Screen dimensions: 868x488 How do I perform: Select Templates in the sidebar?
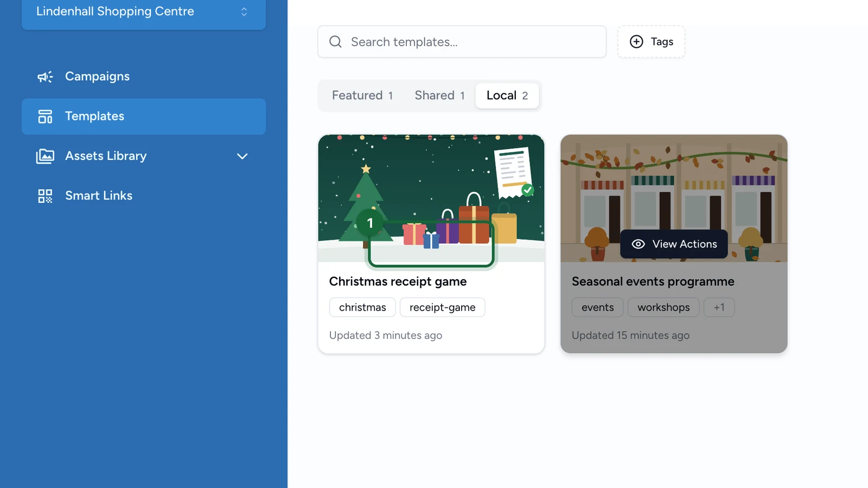click(143, 116)
